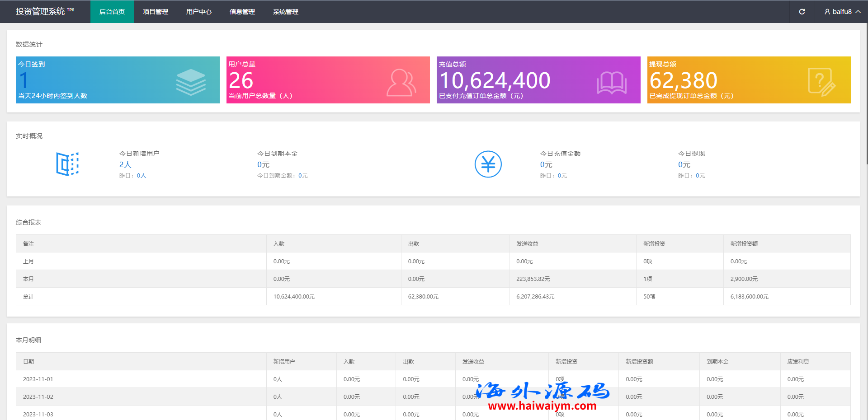
Task: Click the user profile icon beside baifu8
Action: click(x=827, y=12)
